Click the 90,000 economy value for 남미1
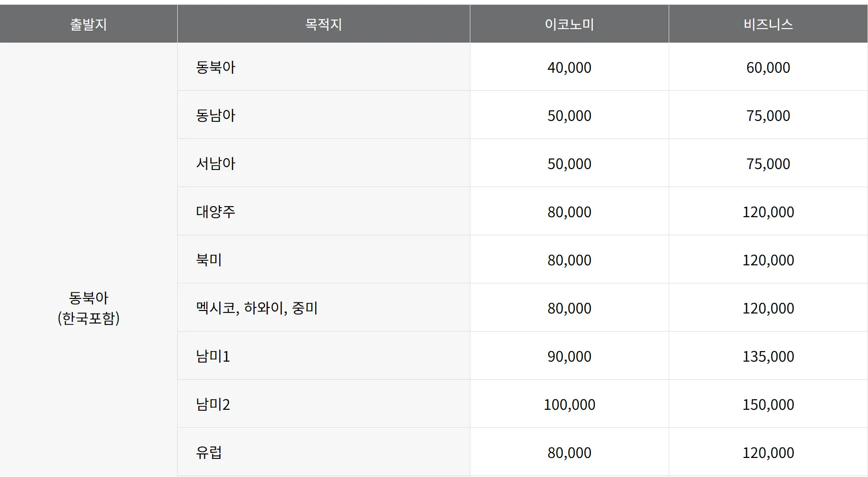The height and width of the screenshot is (477, 868). [x=569, y=356]
